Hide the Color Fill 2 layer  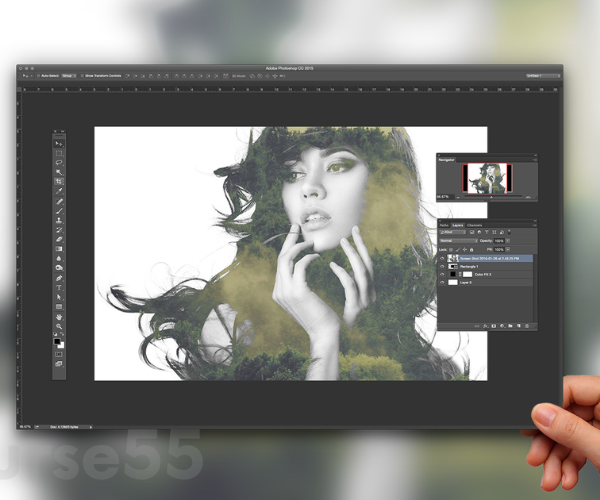tap(442, 274)
